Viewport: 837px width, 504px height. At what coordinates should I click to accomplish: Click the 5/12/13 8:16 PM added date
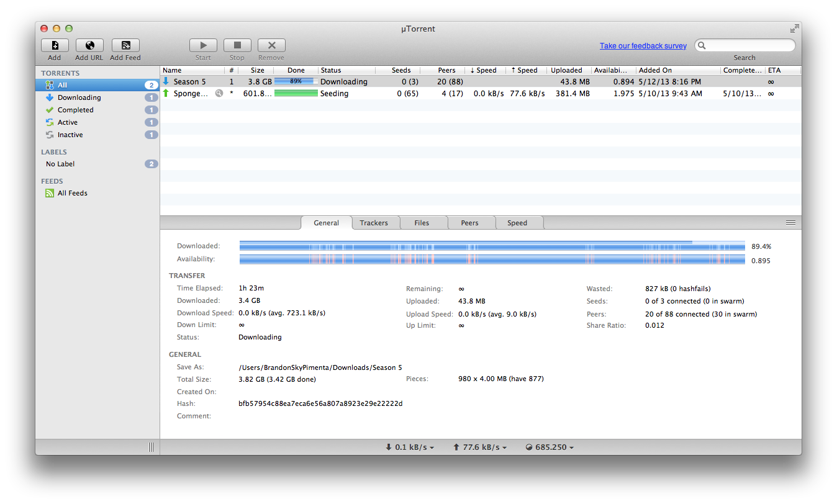point(670,81)
